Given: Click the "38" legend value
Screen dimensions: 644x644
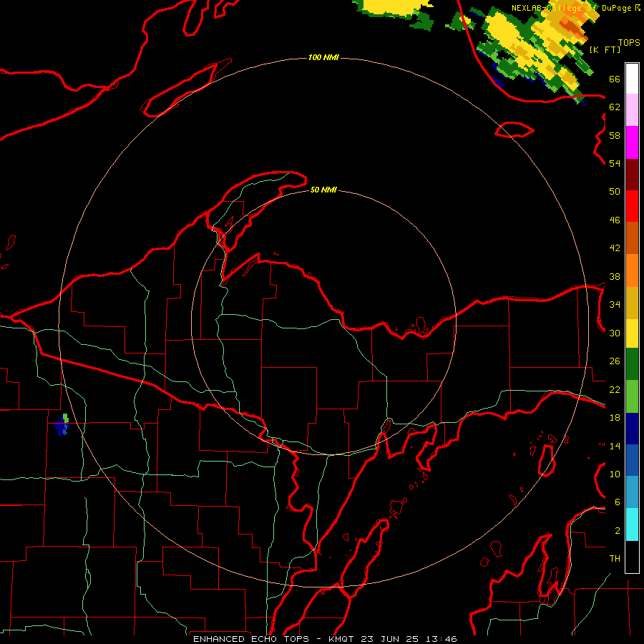Looking at the screenshot, I should tap(615, 276).
